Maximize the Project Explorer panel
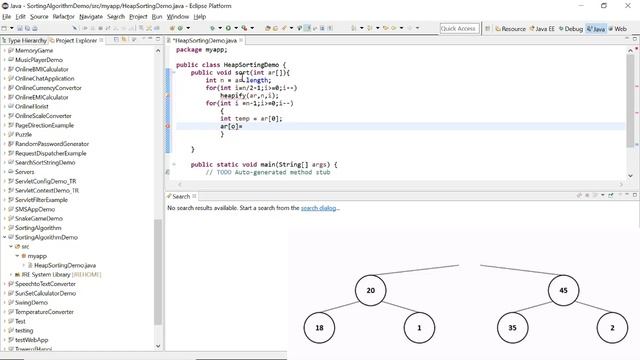 click(158, 39)
